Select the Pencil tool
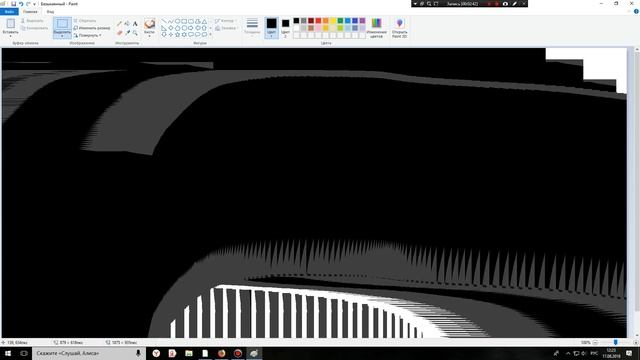 click(120, 24)
